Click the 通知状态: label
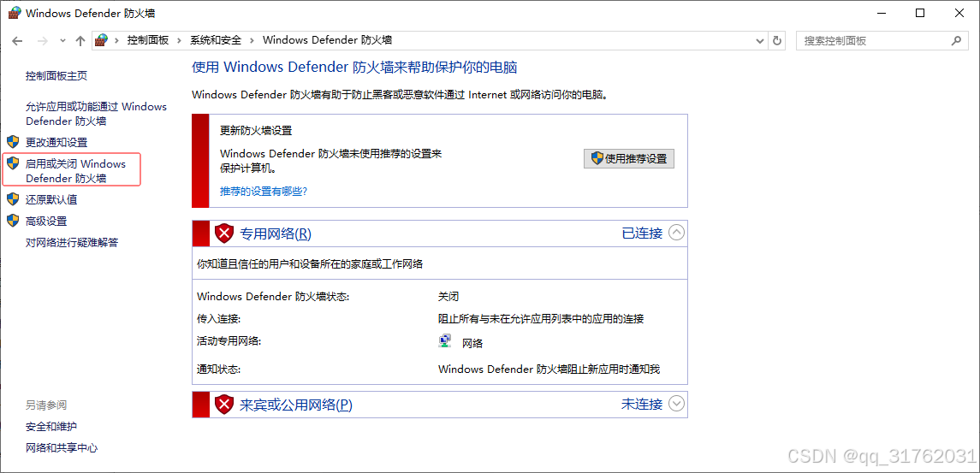The height and width of the screenshot is (473, 980). (219, 369)
